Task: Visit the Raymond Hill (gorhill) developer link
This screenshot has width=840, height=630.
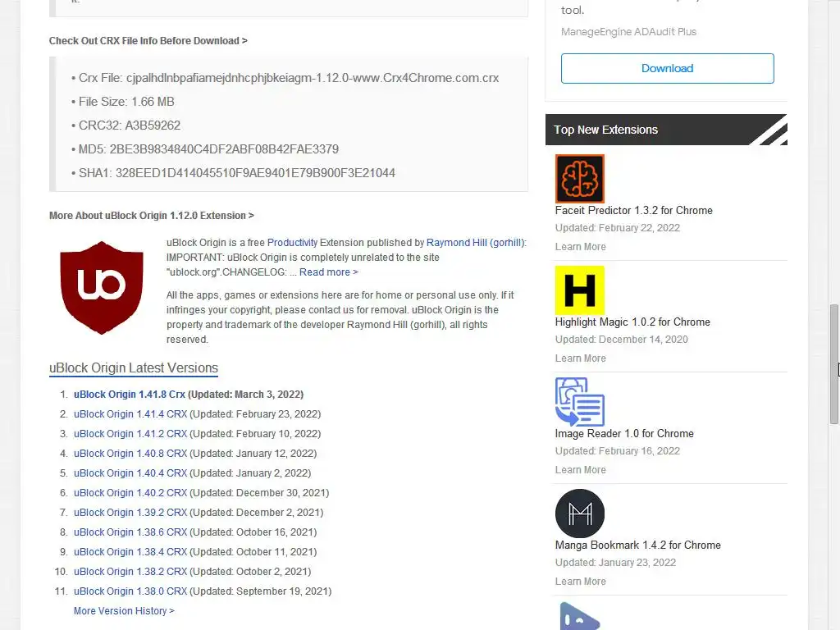Action: [x=475, y=243]
